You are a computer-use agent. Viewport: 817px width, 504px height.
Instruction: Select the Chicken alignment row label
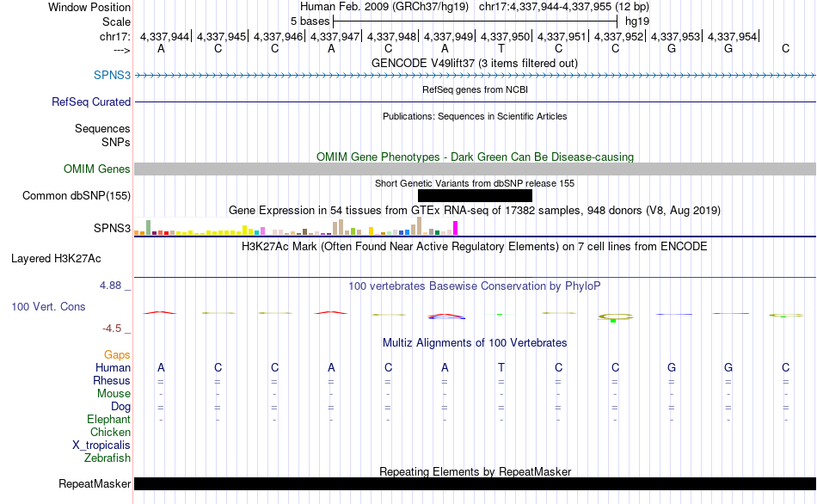click(x=110, y=432)
